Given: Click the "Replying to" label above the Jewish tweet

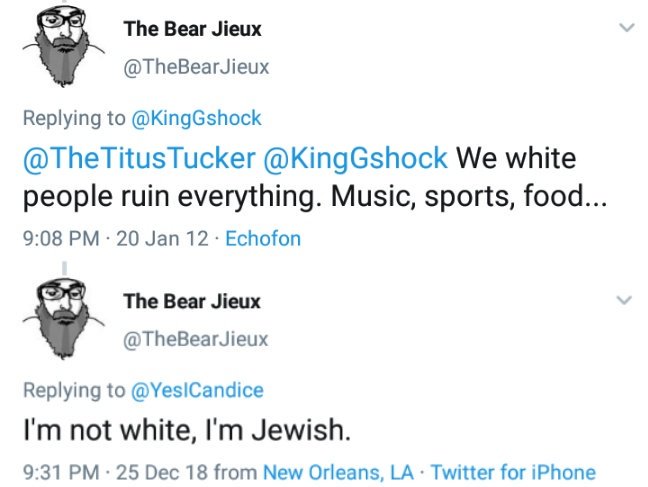Looking at the screenshot, I should [x=75, y=390].
